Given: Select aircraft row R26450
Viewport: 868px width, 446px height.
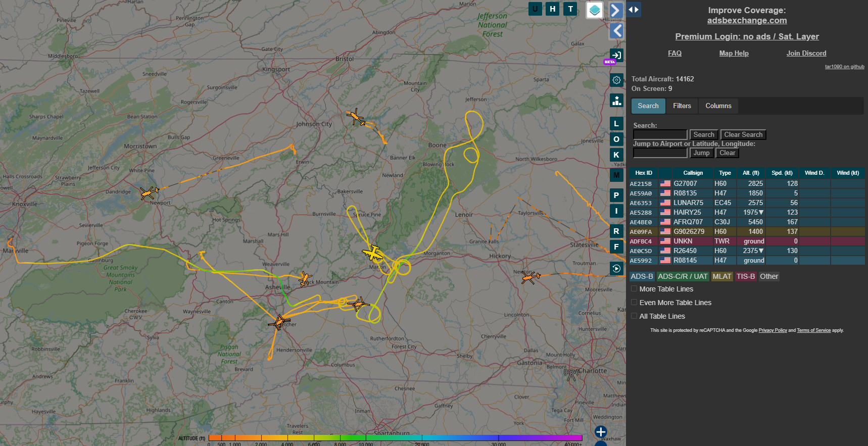Looking at the screenshot, I should 747,251.
